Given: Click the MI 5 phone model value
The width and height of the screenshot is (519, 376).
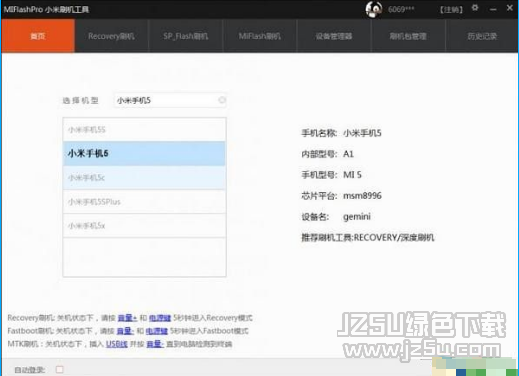Looking at the screenshot, I should pyautogui.click(x=352, y=175).
